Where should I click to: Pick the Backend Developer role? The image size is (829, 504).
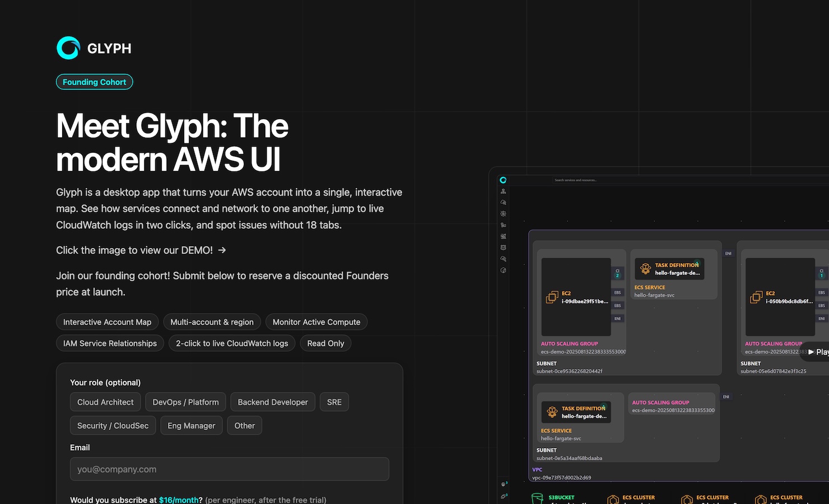point(273,402)
